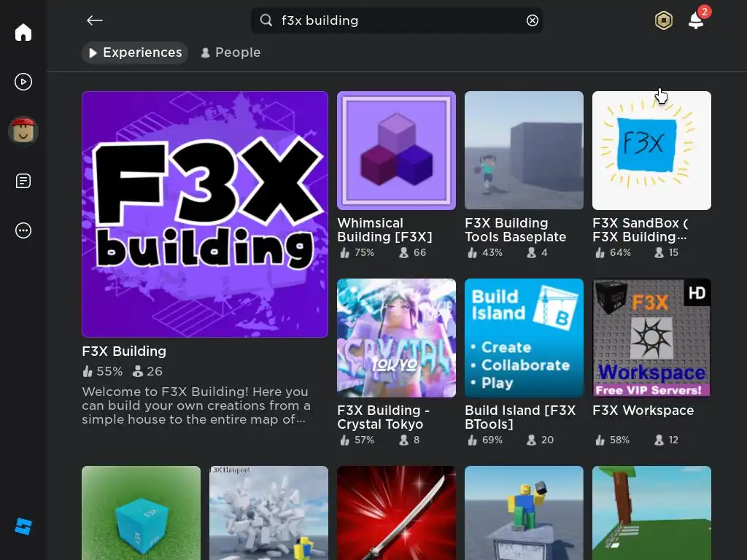747x560 pixels.
Task: Open the red katana sword thumbnail
Action: 396,513
